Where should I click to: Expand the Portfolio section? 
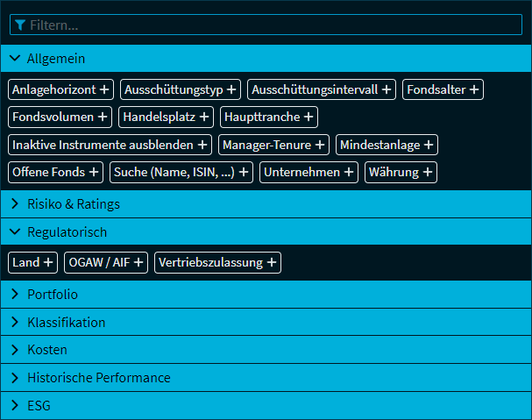tap(15, 295)
